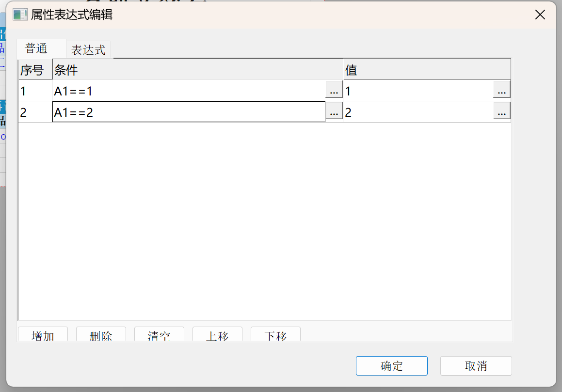Open the ellipsis editor for condition A1==2
Image resolution: width=562 pixels, height=392 pixels.
pyautogui.click(x=334, y=112)
